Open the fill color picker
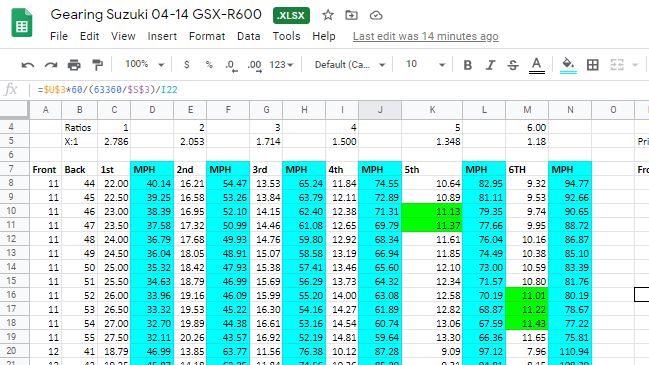This screenshot has height=365, width=649. point(568,65)
